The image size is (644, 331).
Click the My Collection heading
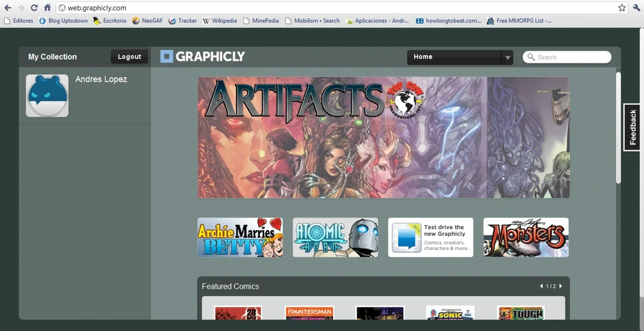pos(53,57)
